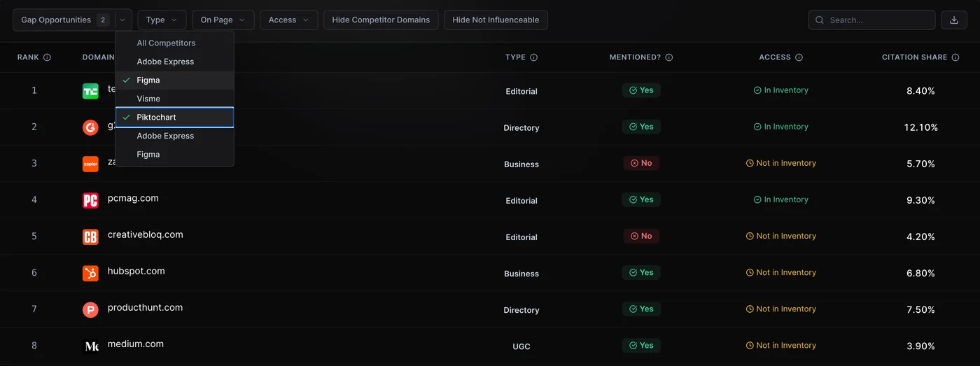Click the G2 logo icon in rank 2 row
Screen dimensions: 980x366
(x=90, y=127)
